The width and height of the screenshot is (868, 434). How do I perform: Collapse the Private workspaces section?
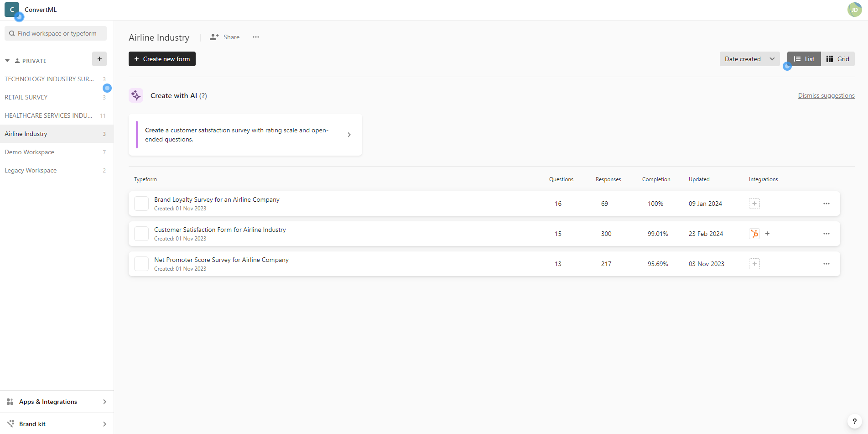[7, 61]
